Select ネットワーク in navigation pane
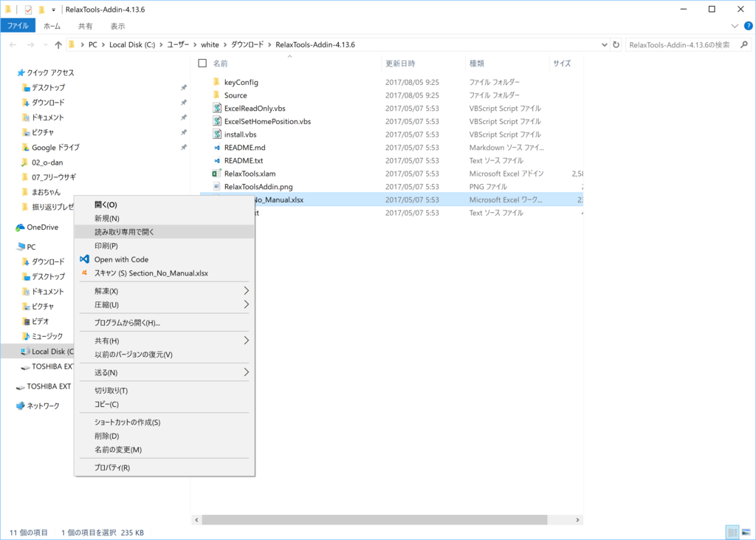Image resolution: width=756 pixels, height=540 pixels. pyautogui.click(x=38, y=406)
